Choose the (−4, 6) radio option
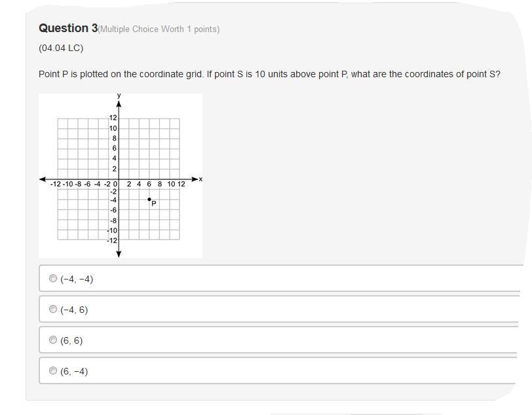The width and height of the screenshot is (532, 415). (53, 309)
